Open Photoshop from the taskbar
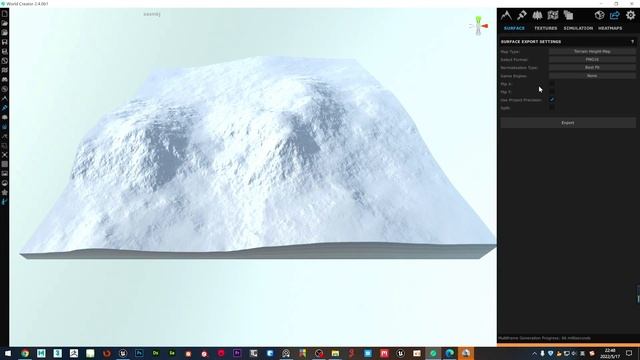This screenshot has width=640, height=360. (x=139, y=353)
